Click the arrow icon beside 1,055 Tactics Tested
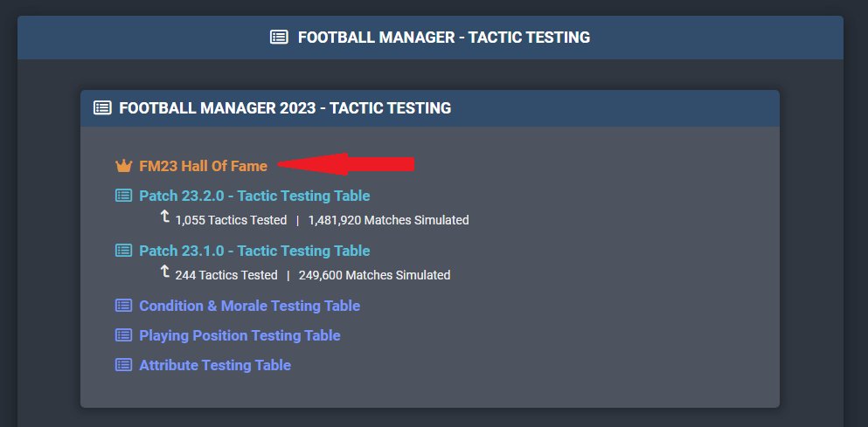Viewport: 868px width, 427px height. (165, 217)
